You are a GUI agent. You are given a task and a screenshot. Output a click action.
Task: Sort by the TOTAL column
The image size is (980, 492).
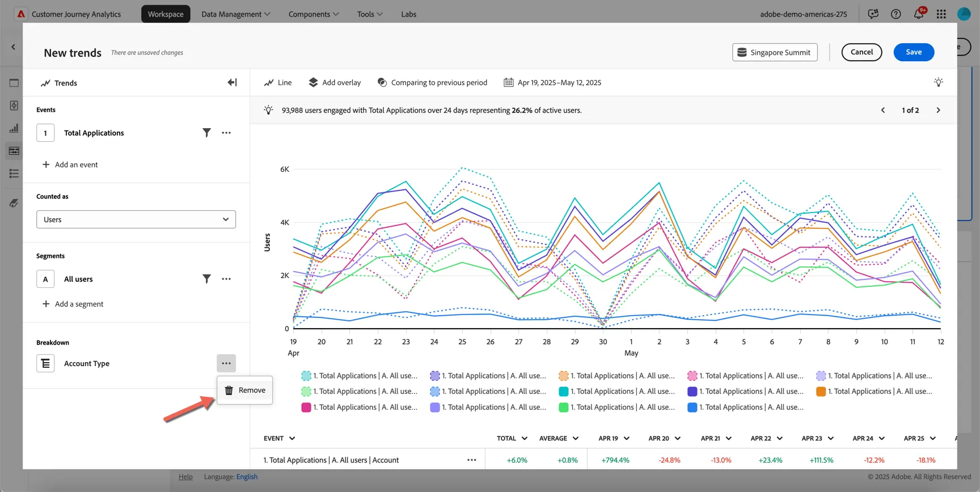tap(512, 438)
